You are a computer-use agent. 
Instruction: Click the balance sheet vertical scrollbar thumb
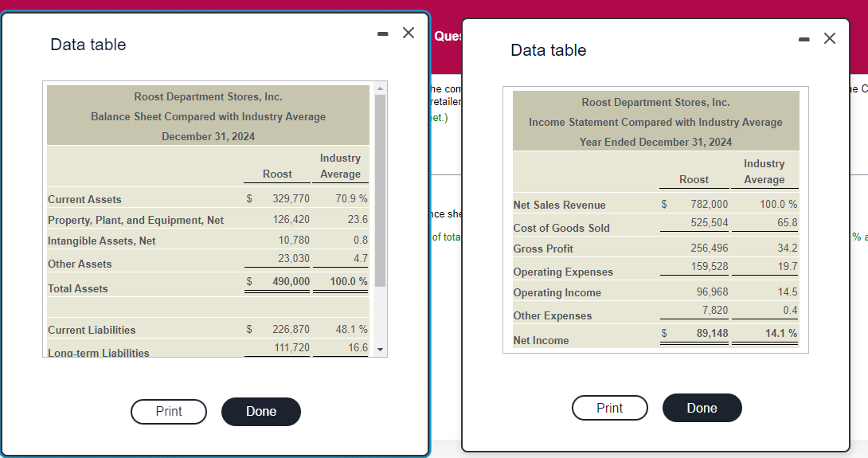[380, 190]
